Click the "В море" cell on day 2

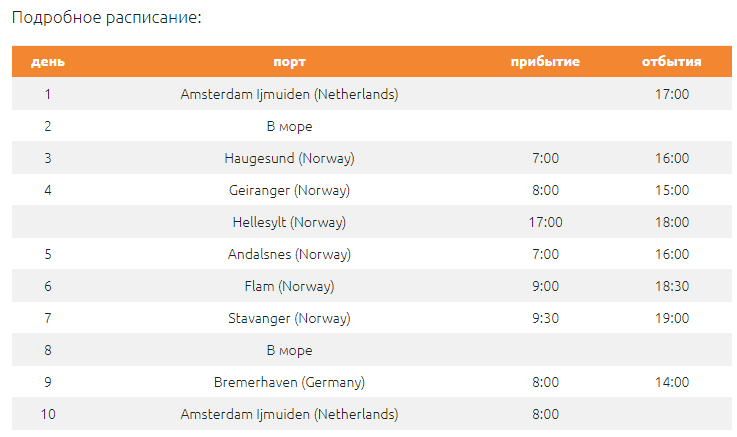(290, 126)
